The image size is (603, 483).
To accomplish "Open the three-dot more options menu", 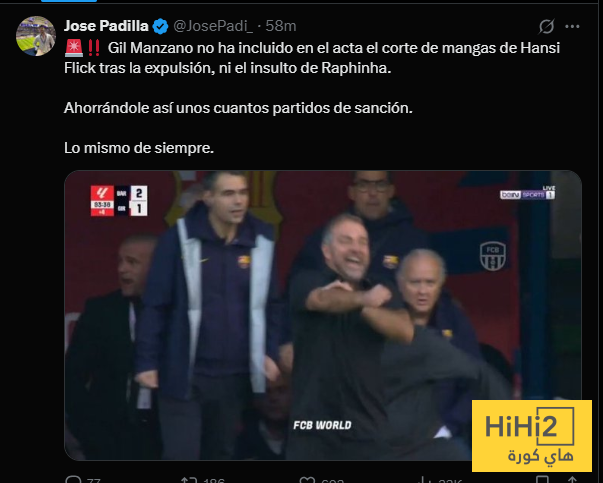I will pyautogui.click(x=572, y=26).
